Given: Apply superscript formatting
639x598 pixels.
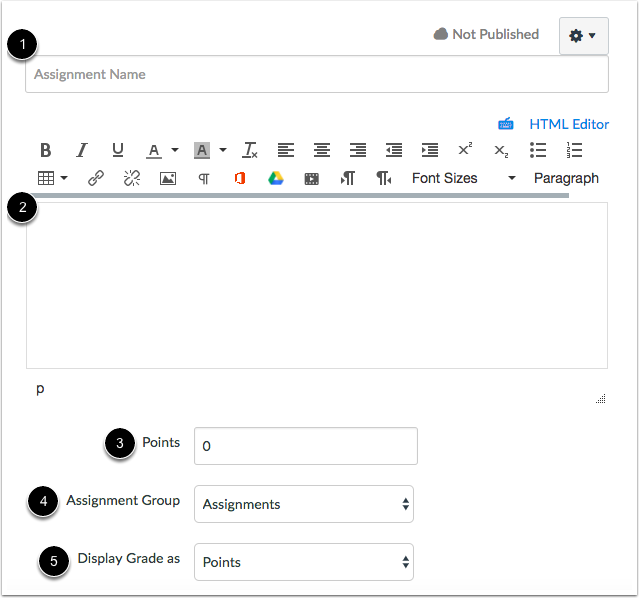Looking at the screenshot, I should click(x=465, y=149).
